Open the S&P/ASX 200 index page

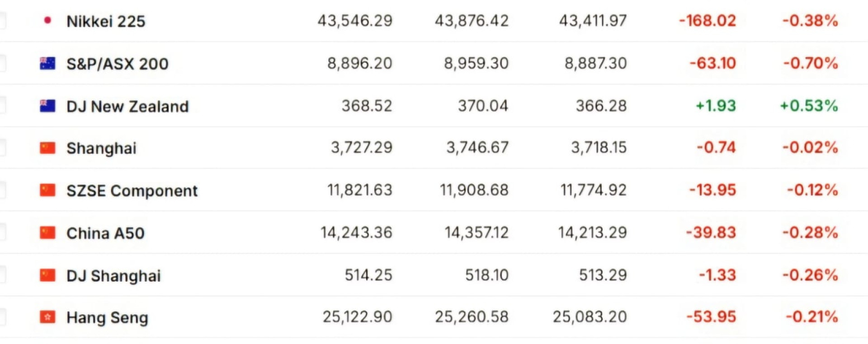118,64
